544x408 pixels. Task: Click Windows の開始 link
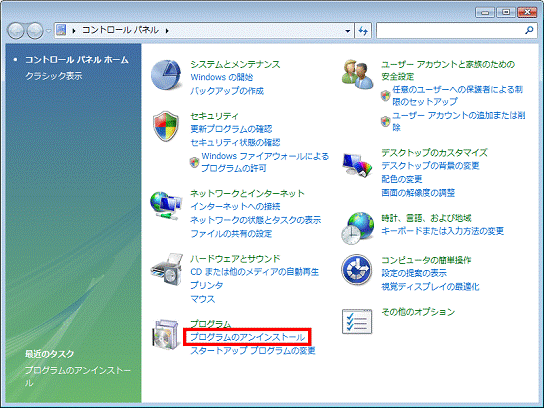click(x=221, y=77)
